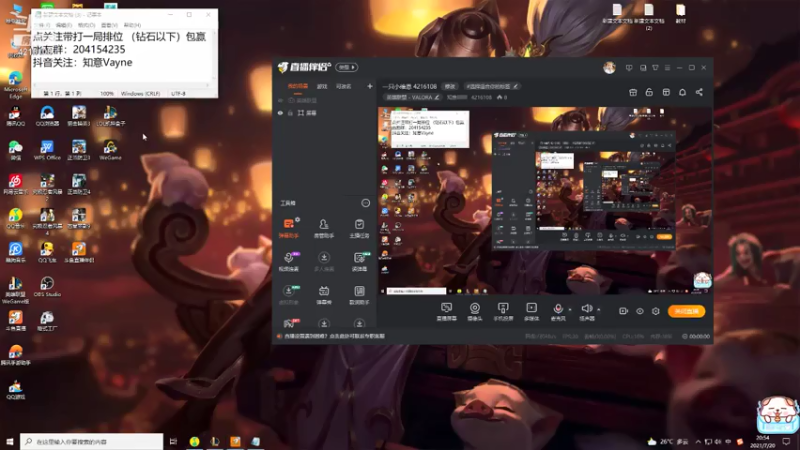Add a screen capture source (直播屏幕)

[x=446, y=311]
